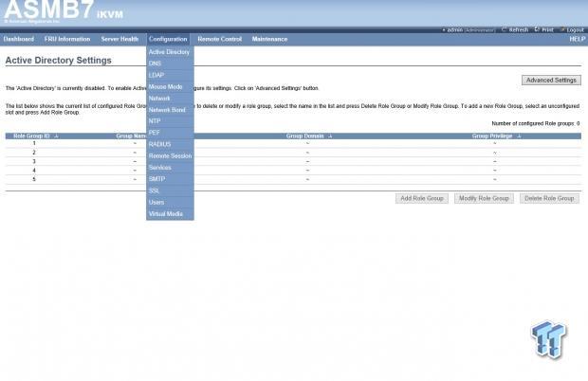
Task: Open the Maintenance menu
Action: pyautogui.click(x=269, y=39)
